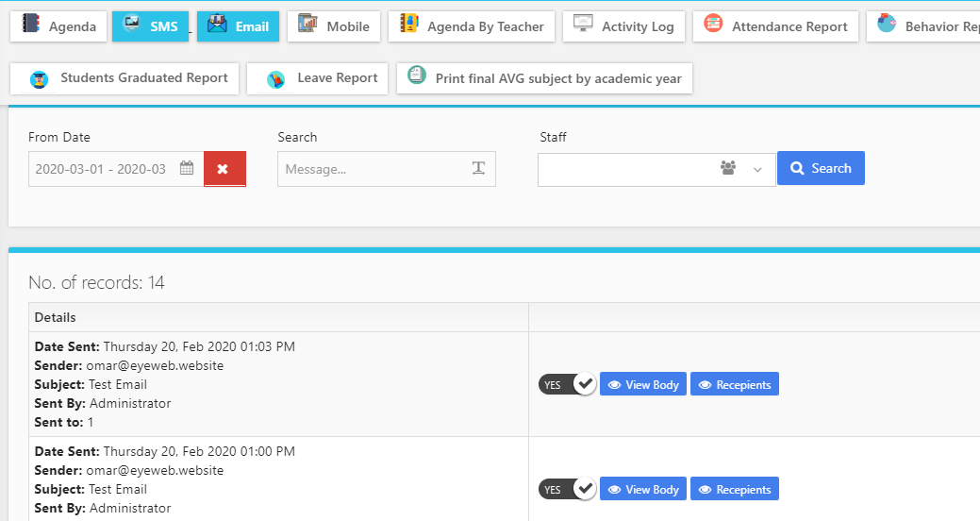View Body of 01:03 PM email
Viewport: 980px width, 521px height.
(643, 384)
